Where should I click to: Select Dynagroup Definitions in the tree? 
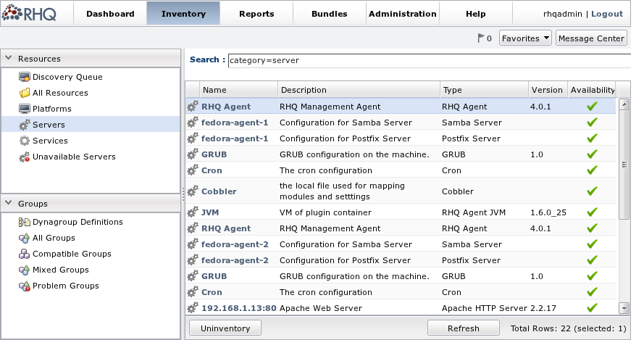coord(78,222)
